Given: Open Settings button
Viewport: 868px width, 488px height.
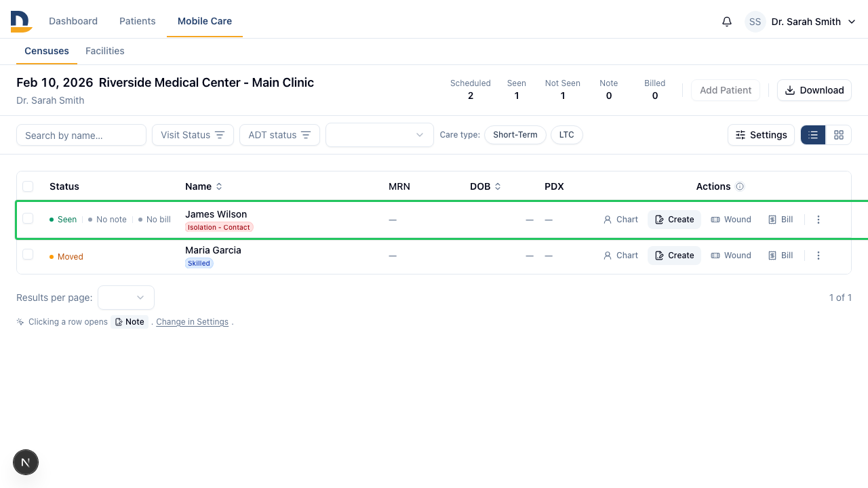Looking at the screenshot, I should [762, 135].
